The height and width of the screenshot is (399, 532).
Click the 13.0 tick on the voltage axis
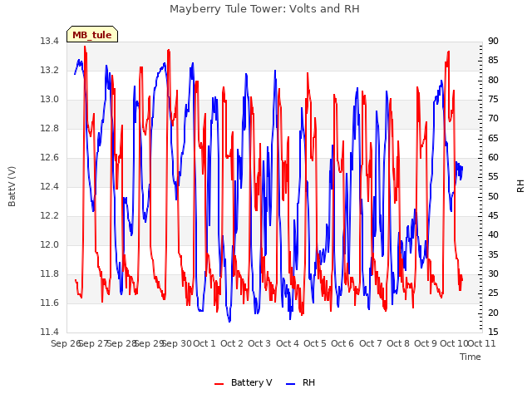[49, 100]
